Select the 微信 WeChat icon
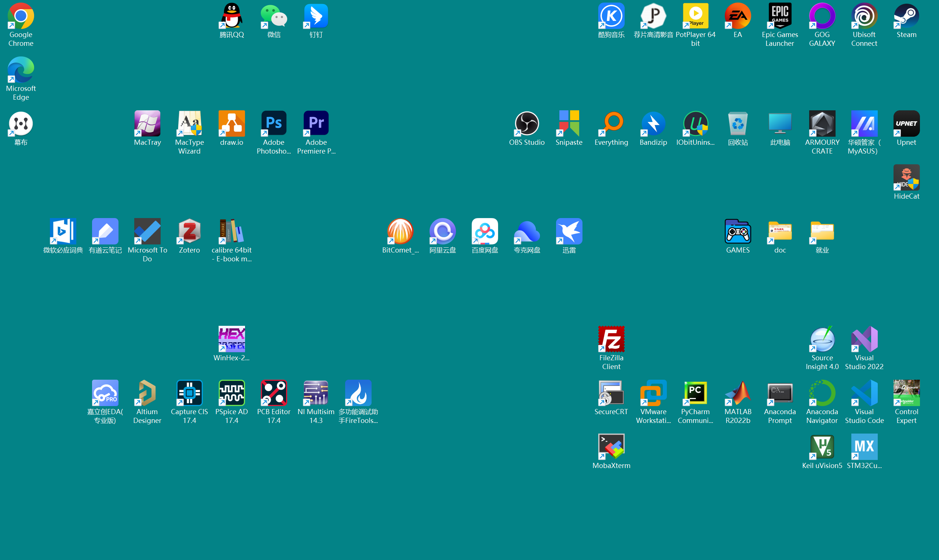Viewport: 939px width, 560px height. pos(274,16)
